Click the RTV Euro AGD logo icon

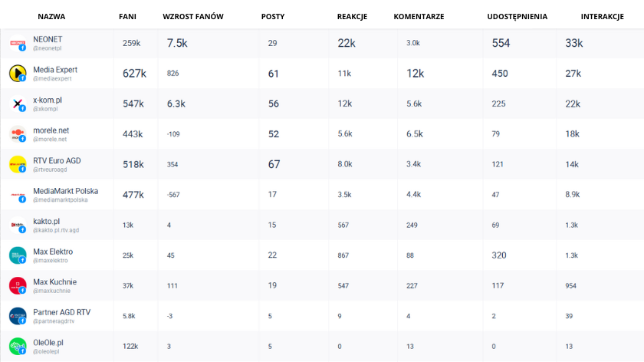point(17,164)
